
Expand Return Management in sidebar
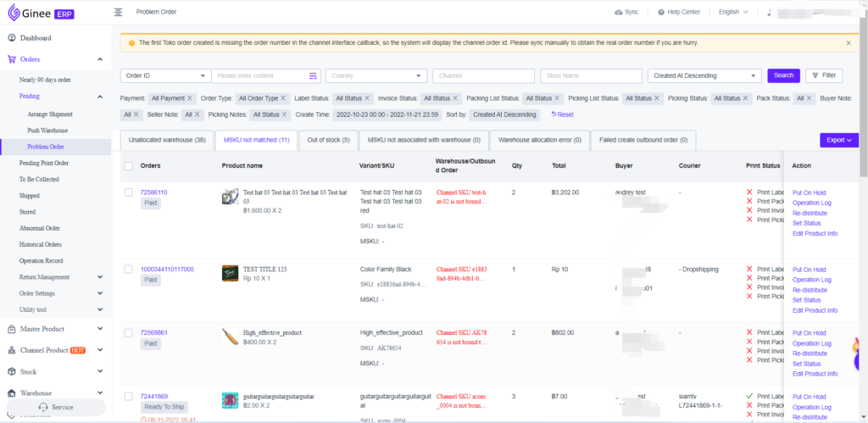pyautogui.click(x=100, y=277)
